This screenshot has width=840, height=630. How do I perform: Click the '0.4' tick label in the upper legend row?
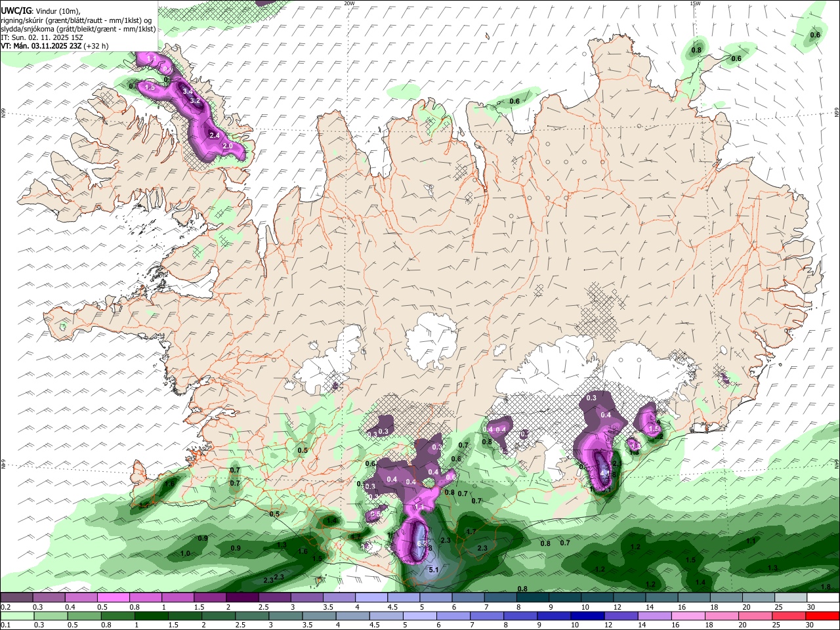point(70,607)
